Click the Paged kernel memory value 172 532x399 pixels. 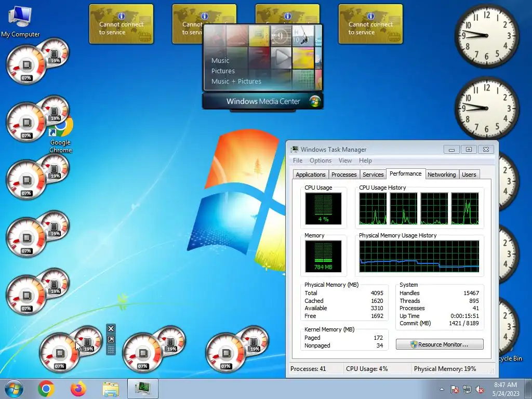click(378, 338)
